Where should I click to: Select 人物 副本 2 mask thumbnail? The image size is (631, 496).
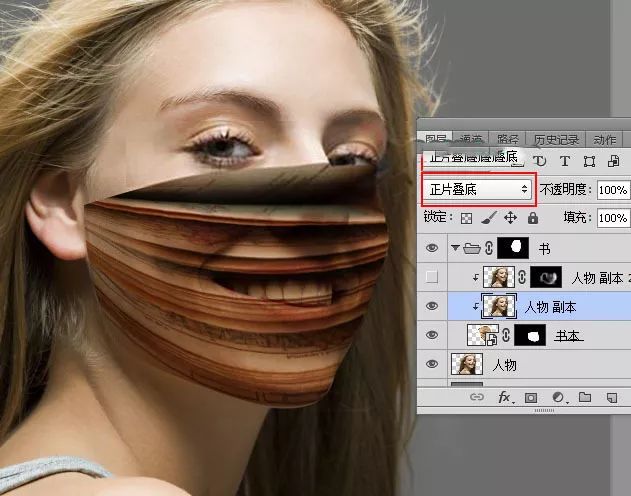(546, 277)
